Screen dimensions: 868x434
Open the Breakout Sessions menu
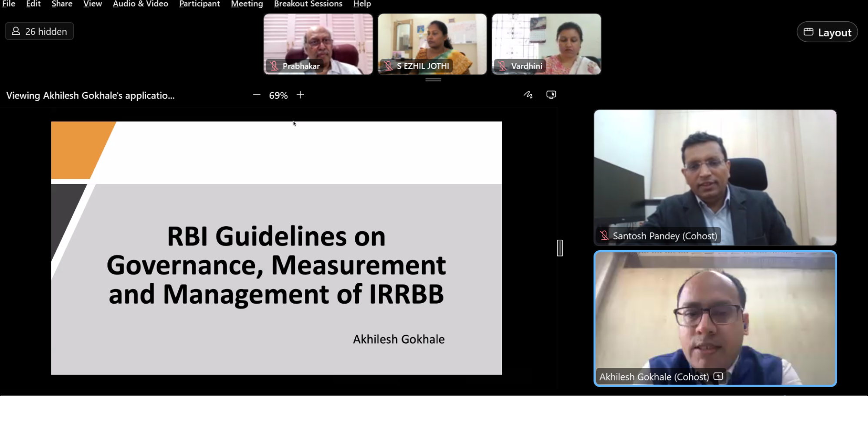[308, 4]
